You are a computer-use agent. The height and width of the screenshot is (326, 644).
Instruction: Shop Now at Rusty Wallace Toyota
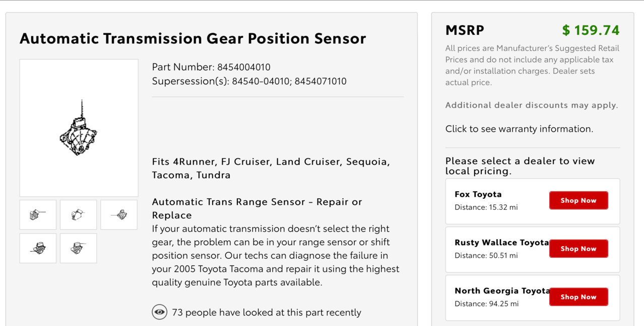[578, 249]
